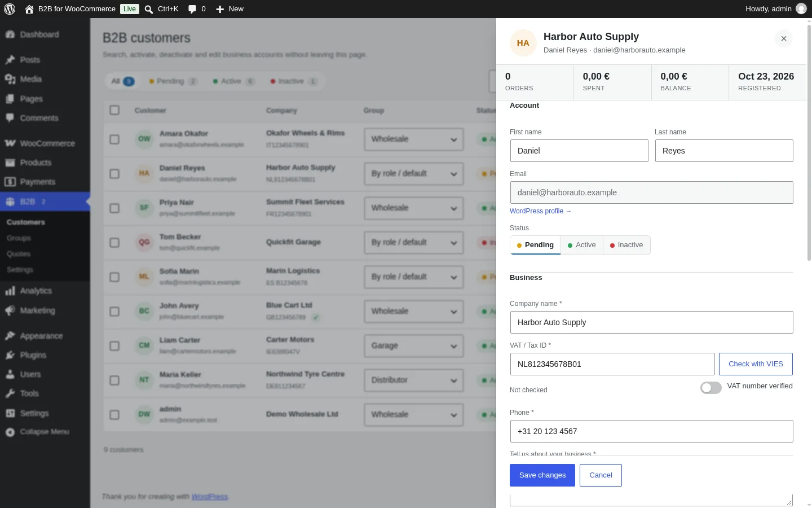Image resolution: width=812 pixels, height=508 pixels.
Task: Open group dropdown for Carter Motors
Action: (414, 346)
